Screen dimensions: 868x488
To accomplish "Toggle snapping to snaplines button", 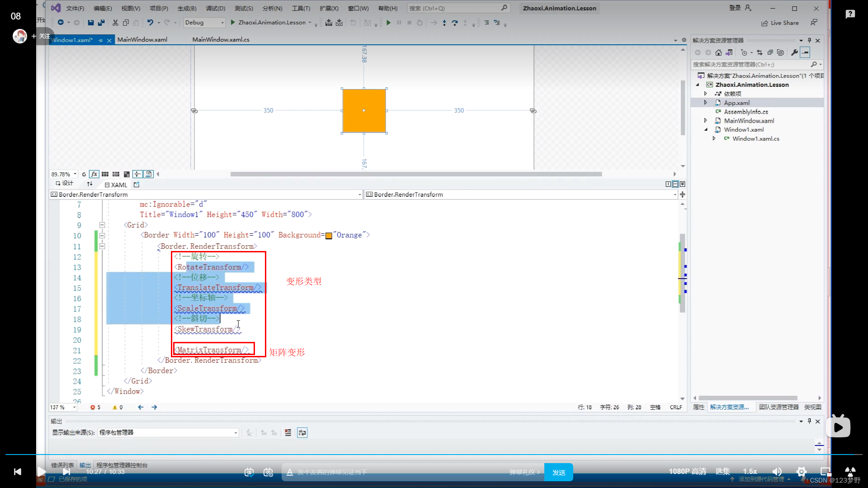I will (137, 174).
